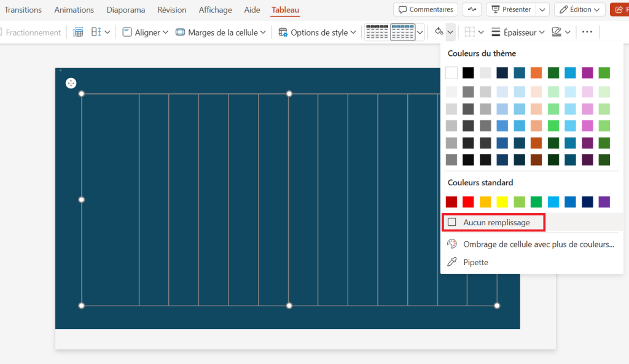The height and width of the screenshot is (364, 629).
Task: Toggle the shading color dropdown arrow
Action: click(450, 32)
